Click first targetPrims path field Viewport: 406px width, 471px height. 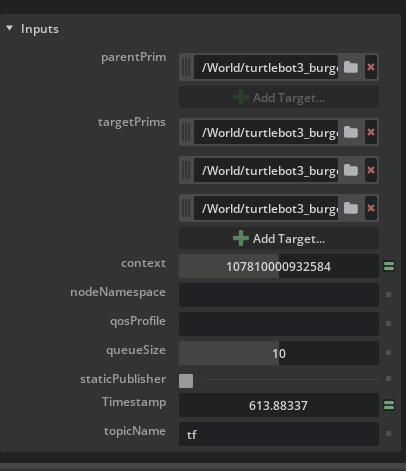coord(266,132)
